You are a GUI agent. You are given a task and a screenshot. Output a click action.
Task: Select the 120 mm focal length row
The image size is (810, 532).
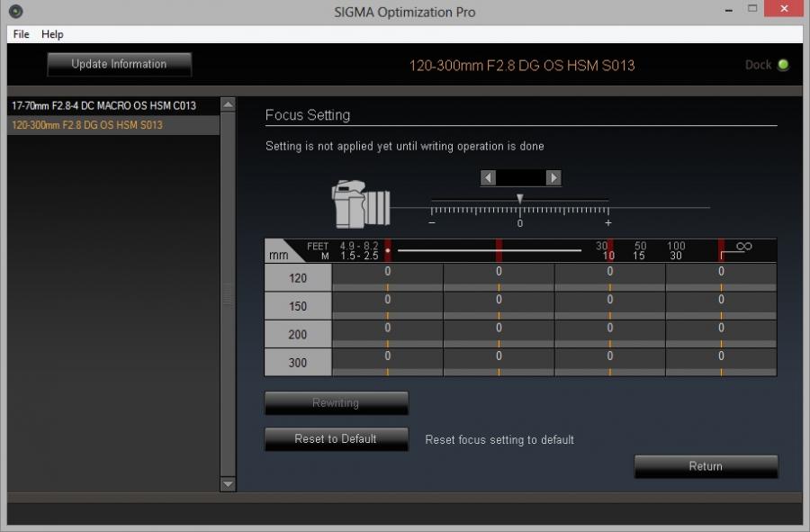[x=298, y=278]
